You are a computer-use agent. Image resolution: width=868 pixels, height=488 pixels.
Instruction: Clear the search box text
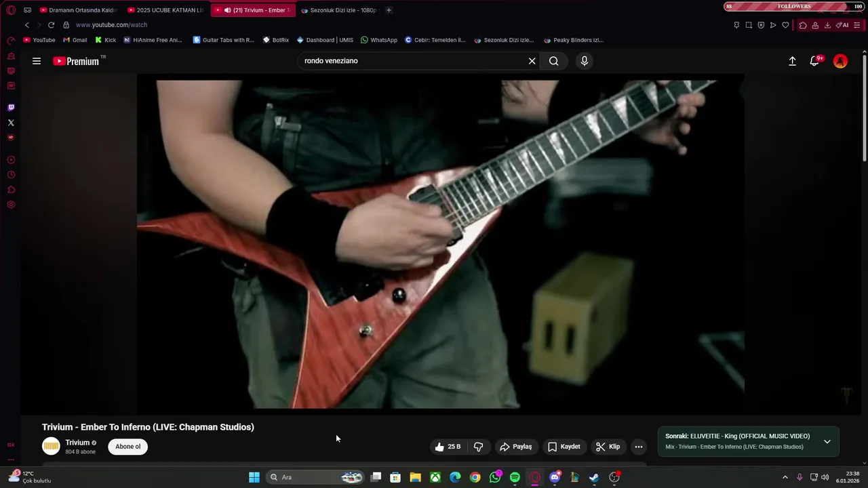point(532,61)
